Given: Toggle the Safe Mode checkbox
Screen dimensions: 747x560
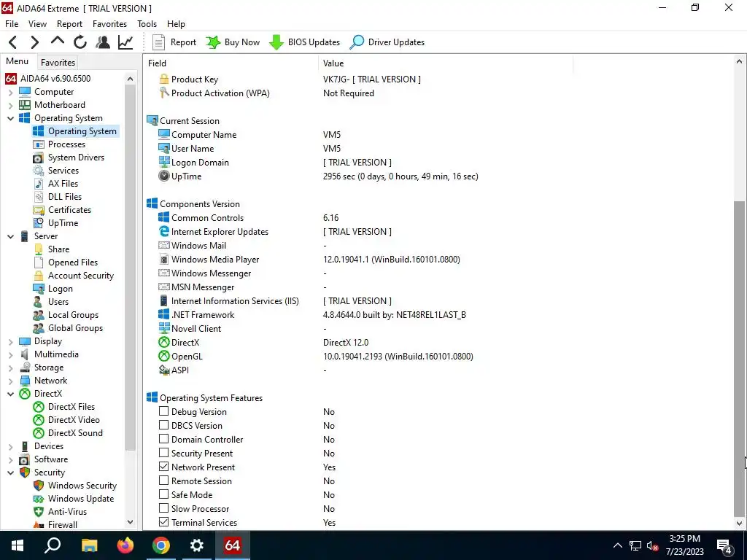Looking at the screenshot, I should [164, 494].
